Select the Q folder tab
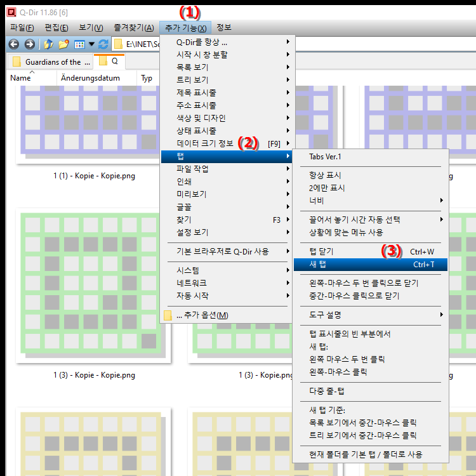This screenshot has width=476, height=476. click(110, 61)
